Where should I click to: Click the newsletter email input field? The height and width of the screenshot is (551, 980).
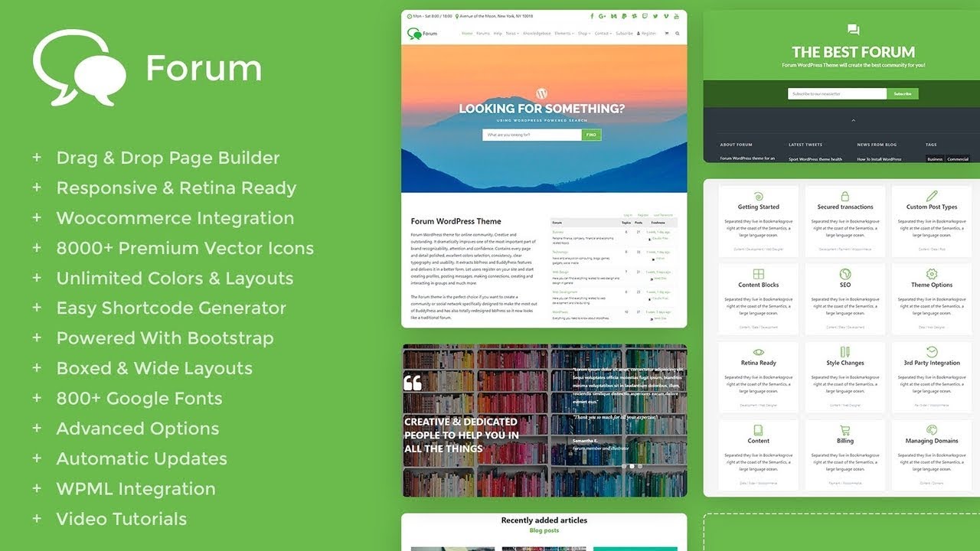[x=838, y=93]
